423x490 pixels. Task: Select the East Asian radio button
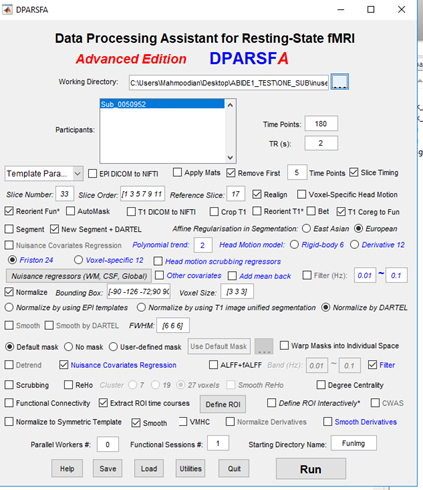point(306,229)
